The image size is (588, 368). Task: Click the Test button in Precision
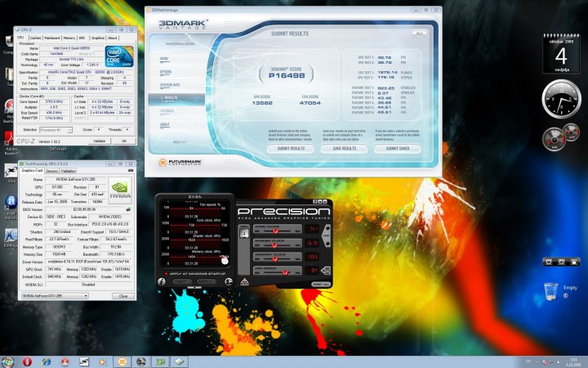[181, 281]
